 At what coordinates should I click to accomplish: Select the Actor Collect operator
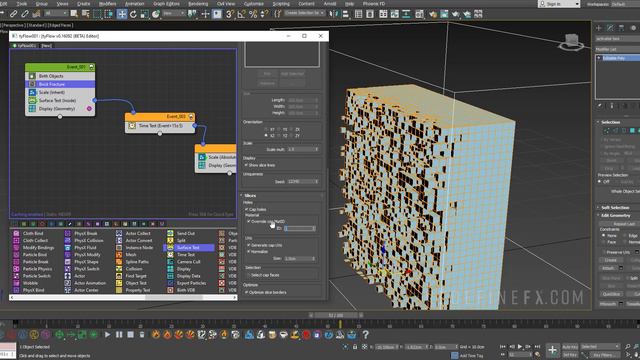138,233
